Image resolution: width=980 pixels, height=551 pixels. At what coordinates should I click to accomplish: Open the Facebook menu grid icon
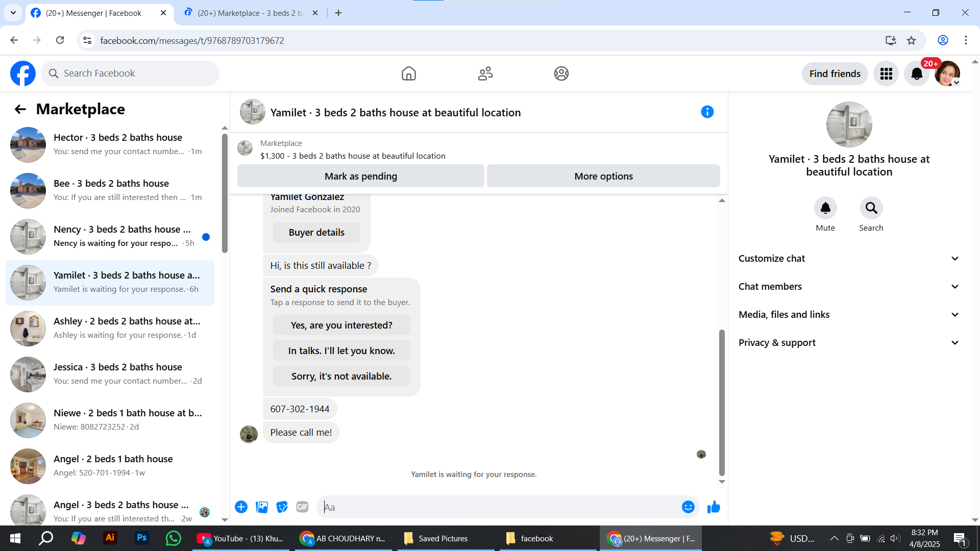[886, 74]
